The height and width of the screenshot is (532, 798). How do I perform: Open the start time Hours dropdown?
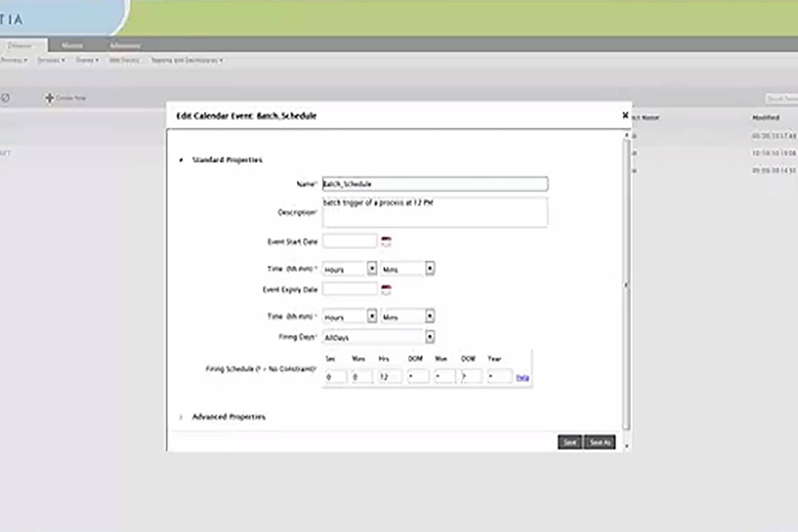click(371, 268)
